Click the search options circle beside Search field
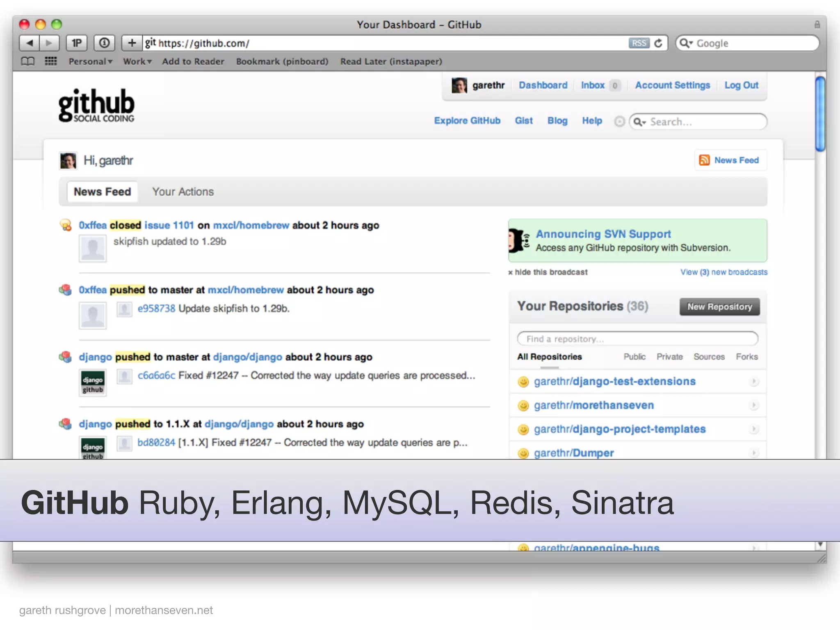The image size is (840, 630). click(x=619, y=121)
